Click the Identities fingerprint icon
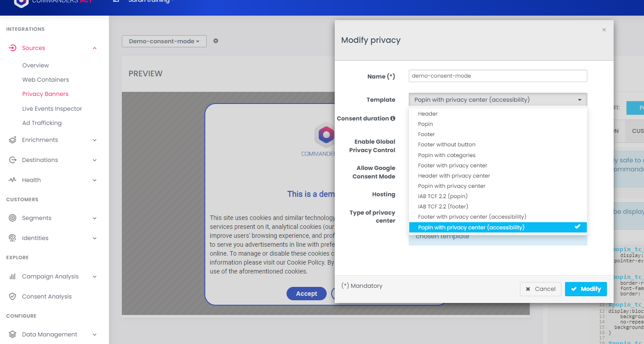The width and height of the screenshot is (644, 344). click(x=12, y=238)
